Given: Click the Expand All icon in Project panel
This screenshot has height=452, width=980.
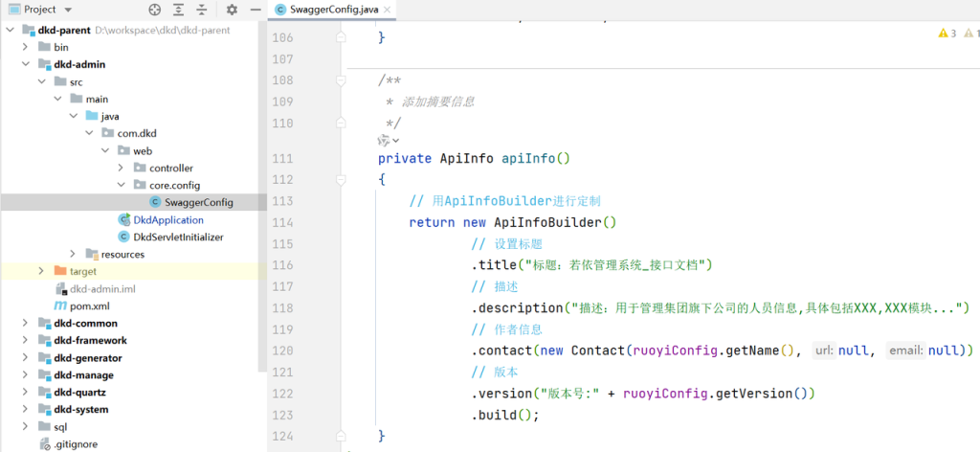Looking at the screenshot, I should coord(179,10).
